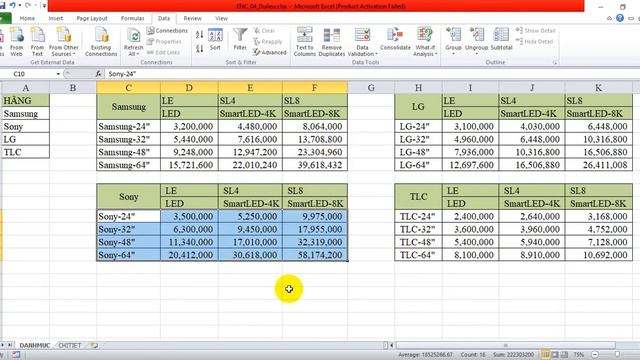Click the Undo icon in quick access
The height and width of the screenshot is (360, 640).
point(13,5)
